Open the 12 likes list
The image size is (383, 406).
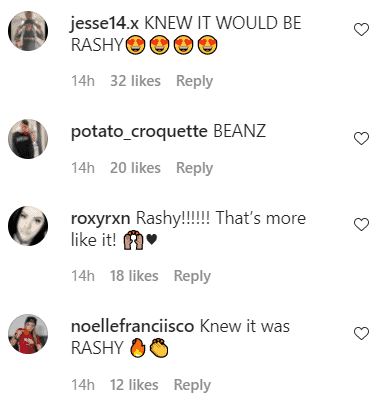click(134, 385)
